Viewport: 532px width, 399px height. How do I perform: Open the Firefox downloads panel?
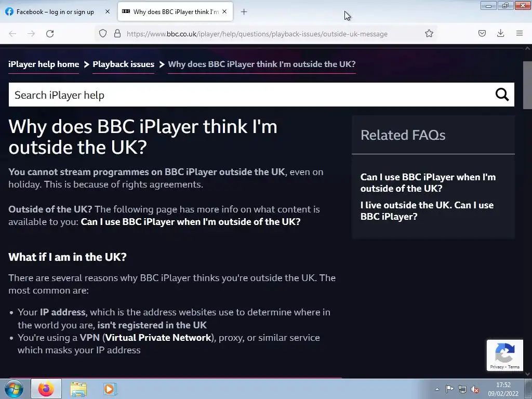click(x=500, y=33)
